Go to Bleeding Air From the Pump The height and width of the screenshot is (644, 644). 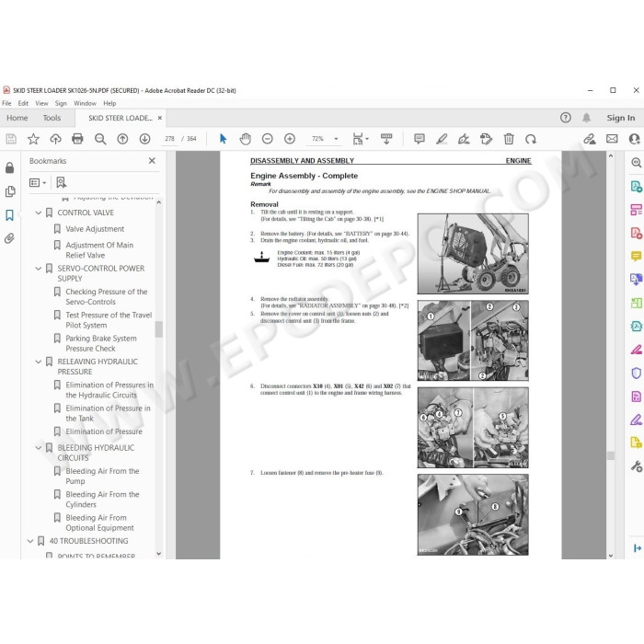102,476
